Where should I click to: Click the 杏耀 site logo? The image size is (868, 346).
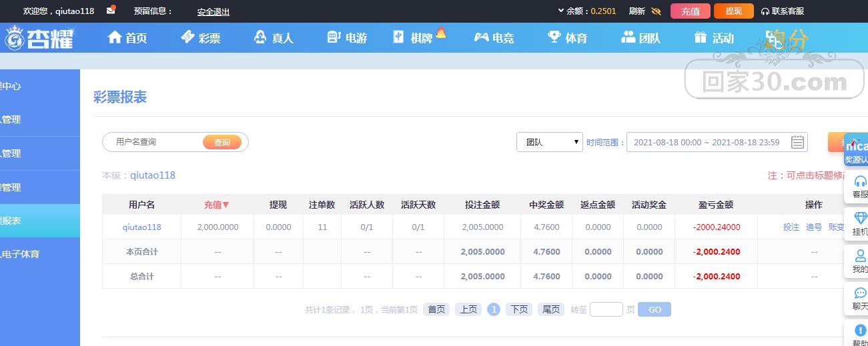39,38
